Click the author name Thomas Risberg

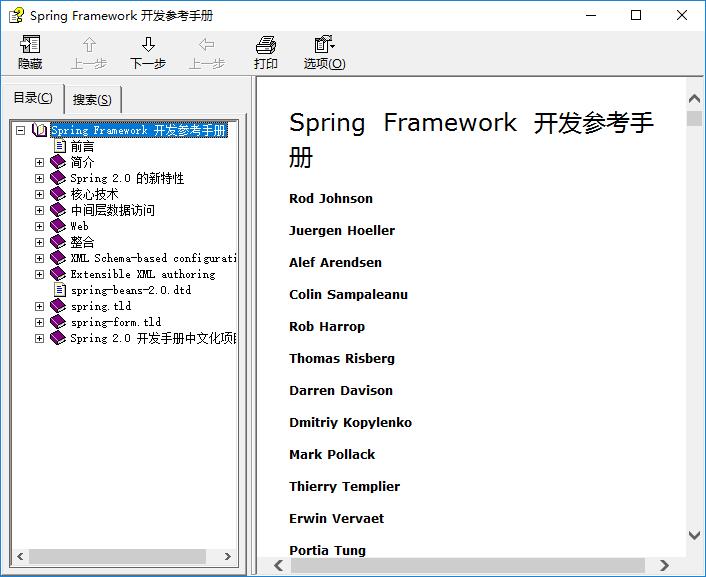pos(342,359)
